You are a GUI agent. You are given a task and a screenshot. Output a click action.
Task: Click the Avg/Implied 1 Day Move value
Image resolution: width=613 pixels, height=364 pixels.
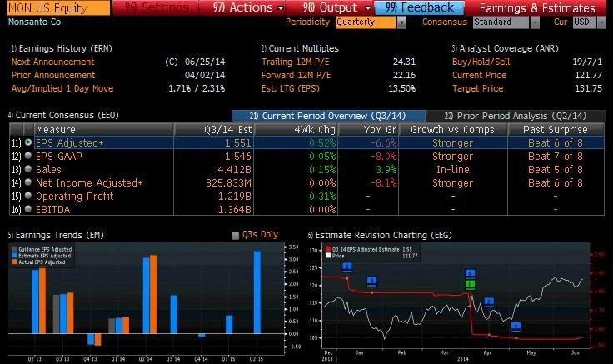pyautogui.click(x=197, y=88)
